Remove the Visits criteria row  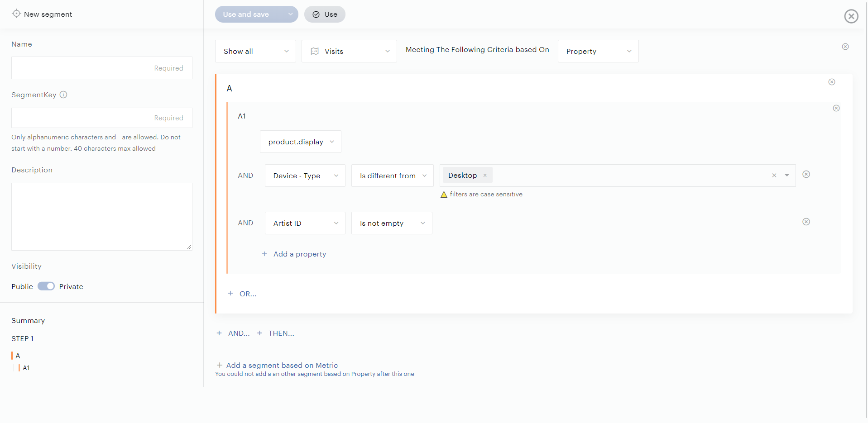pyautogui.click(x=845, y=47)
